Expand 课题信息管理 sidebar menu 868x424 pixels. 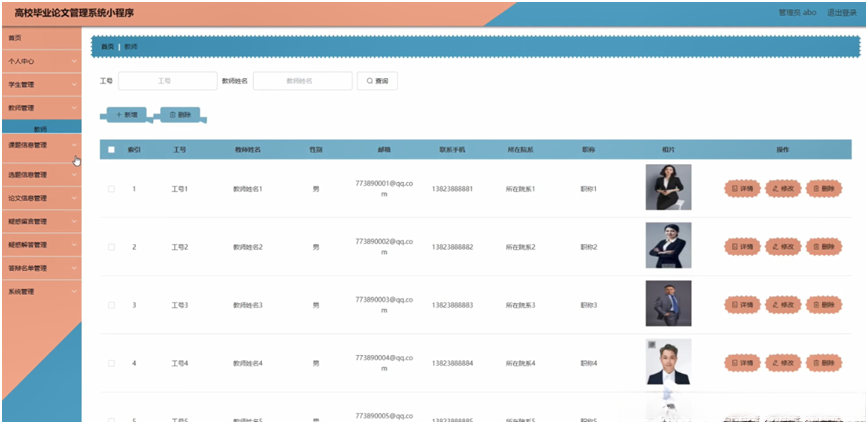point(42,145)
